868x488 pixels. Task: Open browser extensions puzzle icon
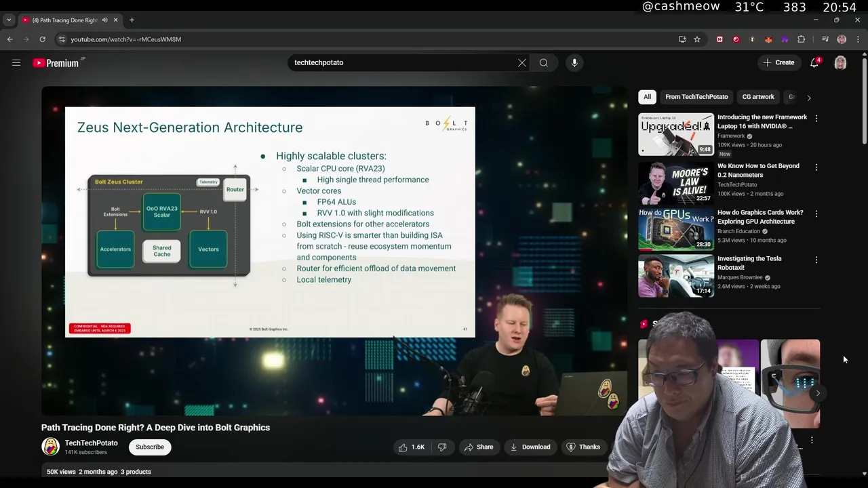point(801,39)
